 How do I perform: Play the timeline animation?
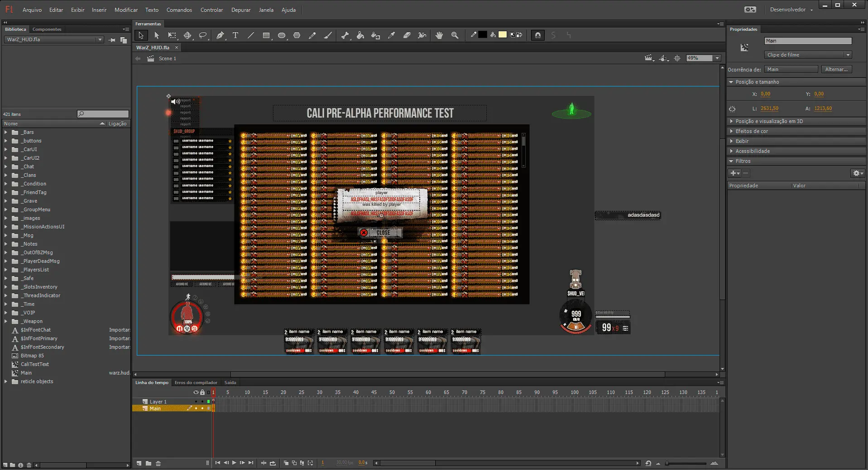[x=234, y=463]
